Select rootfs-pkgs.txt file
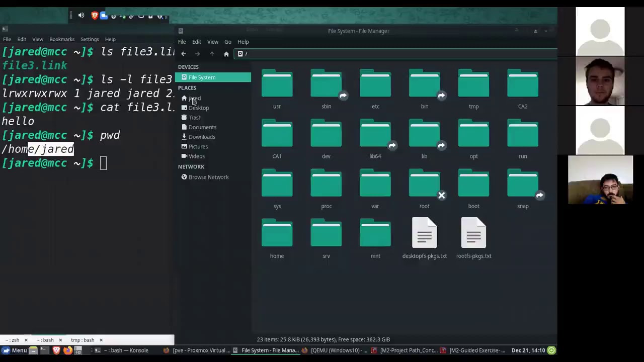The height and width of the screenshot is (362, 644). tap(473, 238)
